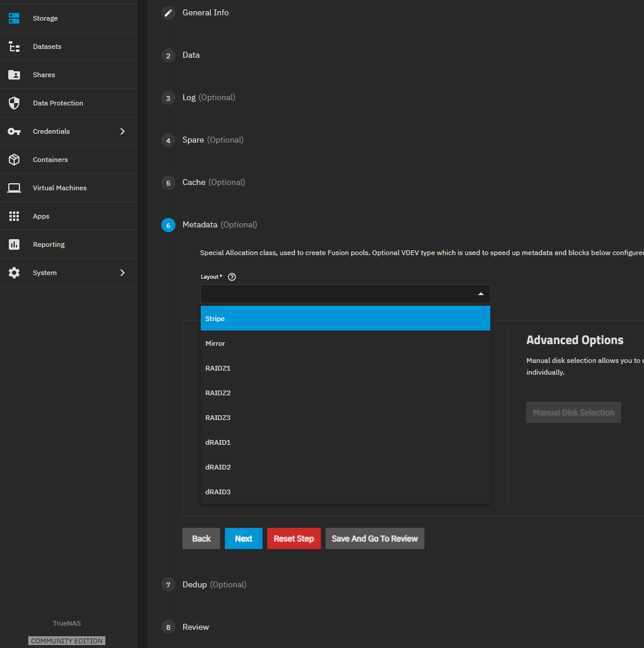
Task: Click the Apps grid icon
Action: pos(14,216)
